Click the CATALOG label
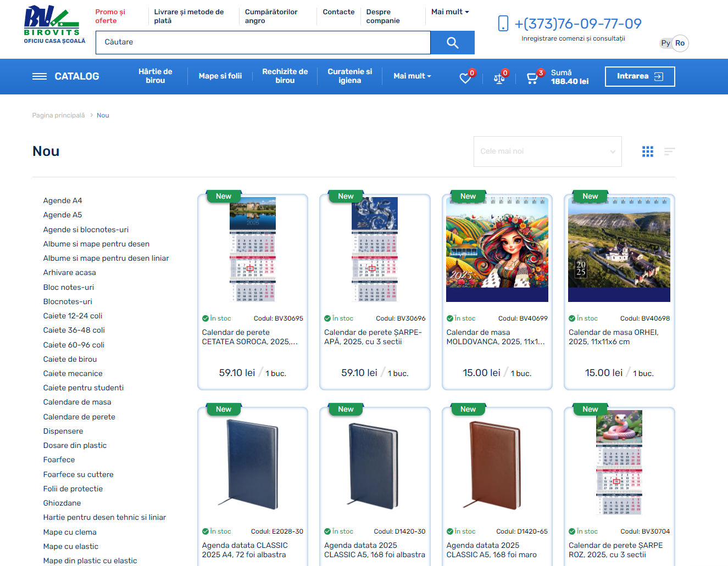 pyautogui.click(x=77, y=76)
